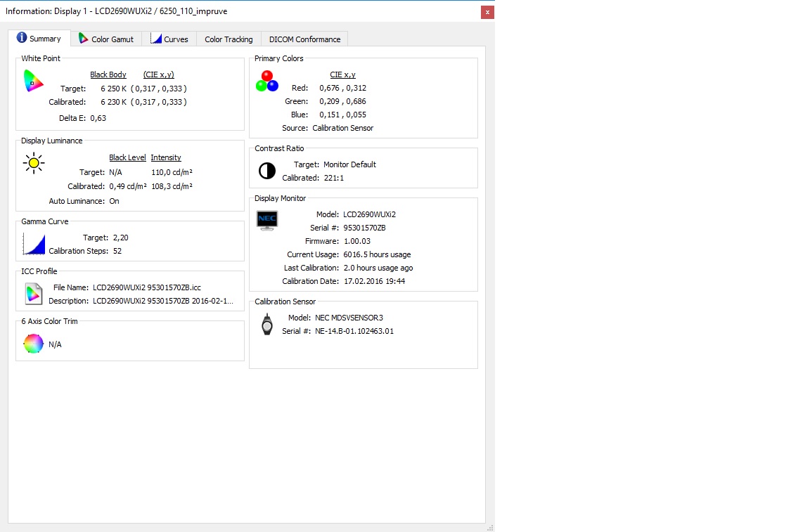
Task: Click the Source Calibration Sensor value
Action: (343, 128)
